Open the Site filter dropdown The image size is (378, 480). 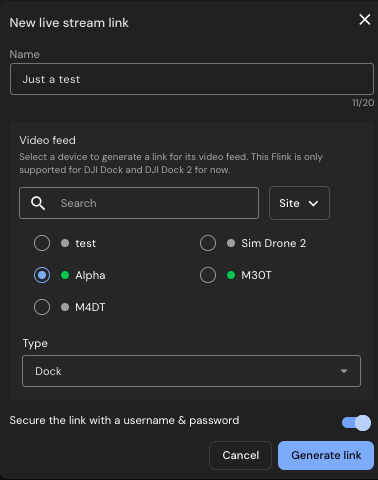click(x=299, y=203)
